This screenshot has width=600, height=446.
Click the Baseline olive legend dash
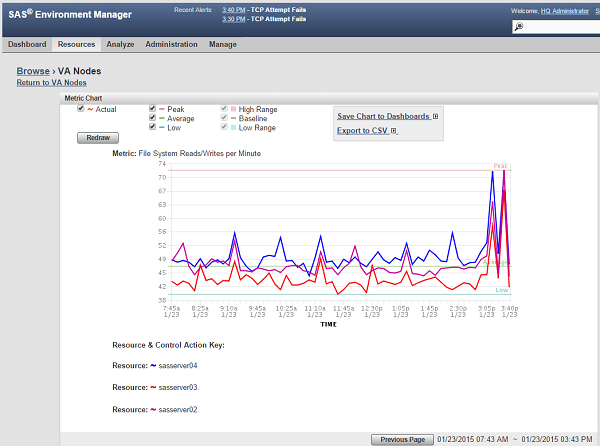tap(234, 119)
